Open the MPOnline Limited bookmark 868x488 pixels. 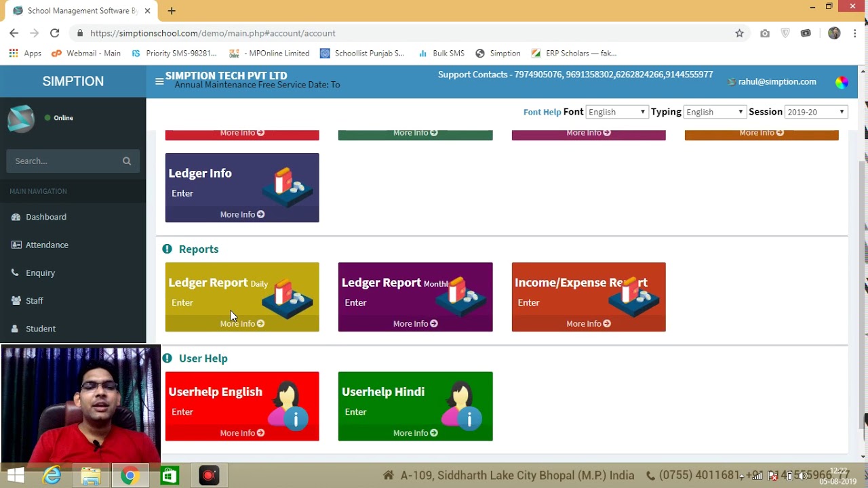pos(269,54)
